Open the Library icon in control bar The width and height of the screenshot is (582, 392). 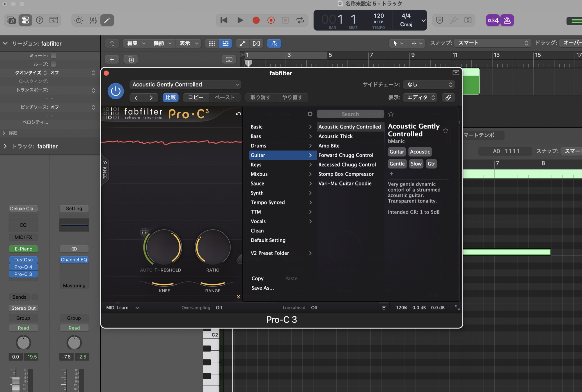click(11, 20)
